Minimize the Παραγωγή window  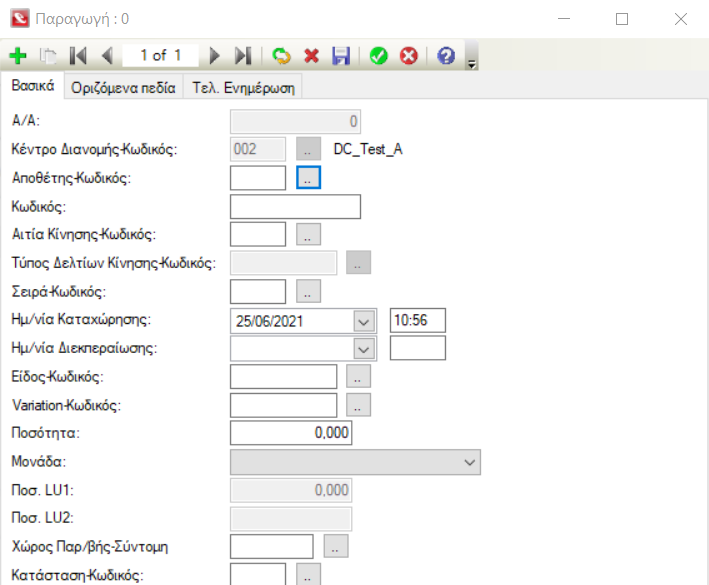564,19
